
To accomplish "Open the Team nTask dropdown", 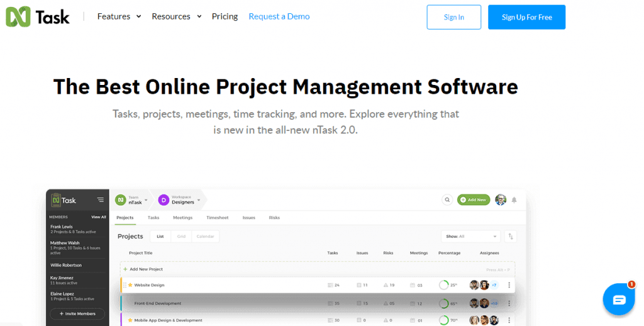I will [131, 200].
